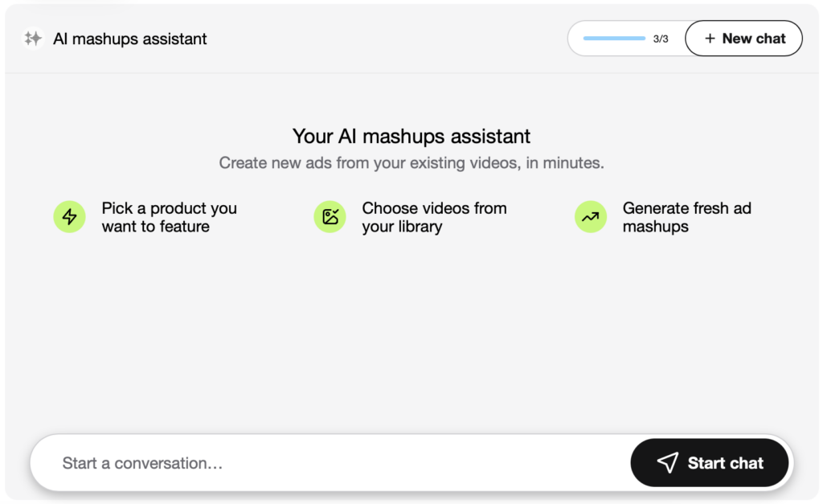Click the plus icon beside New chat
Viewport: 823px width, 504px height.
click(x=710, y=38)
